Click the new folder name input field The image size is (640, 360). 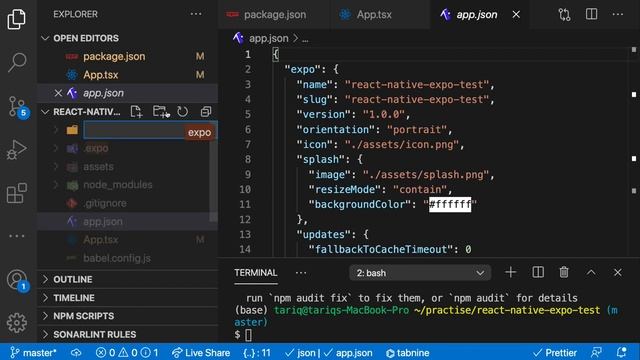point(150,131)
